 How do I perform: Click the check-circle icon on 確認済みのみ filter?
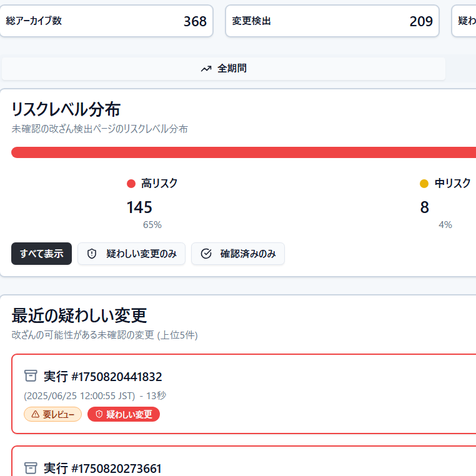click(206, 254)
